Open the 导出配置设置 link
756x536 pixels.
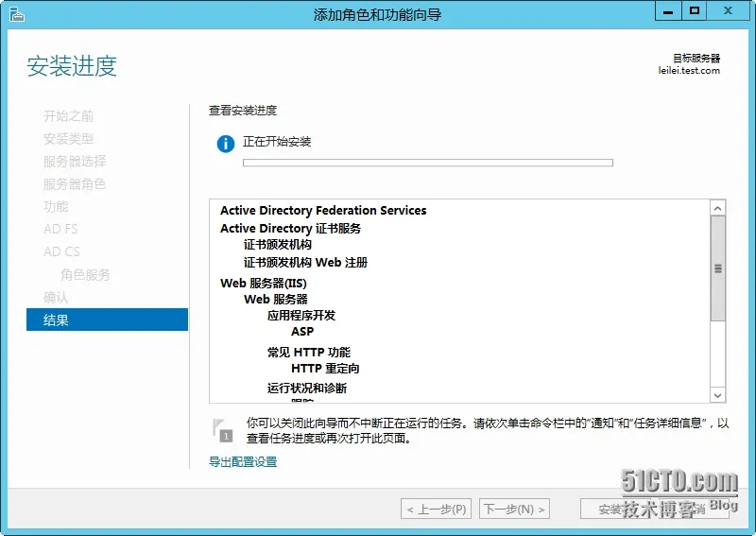pos(243,461)
